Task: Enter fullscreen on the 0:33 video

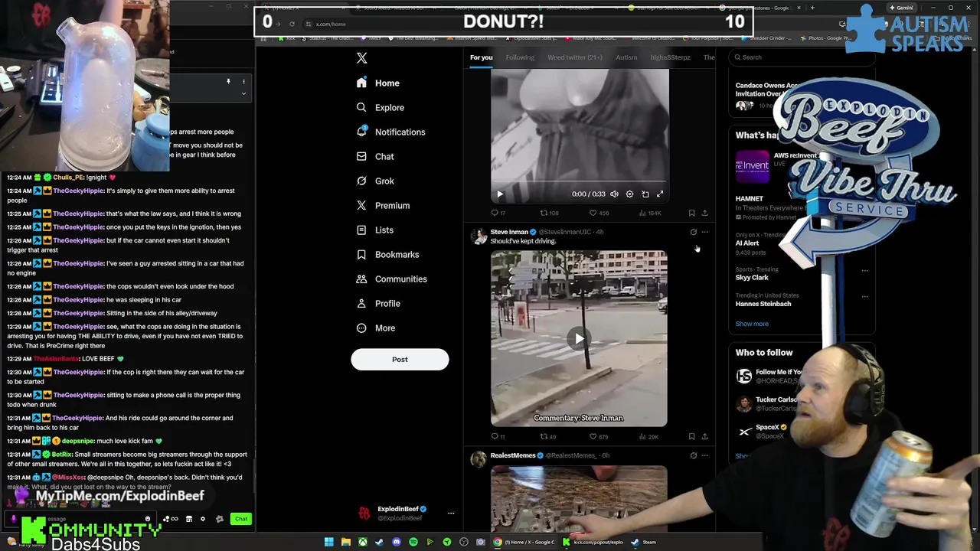Action: coord(660,194)
